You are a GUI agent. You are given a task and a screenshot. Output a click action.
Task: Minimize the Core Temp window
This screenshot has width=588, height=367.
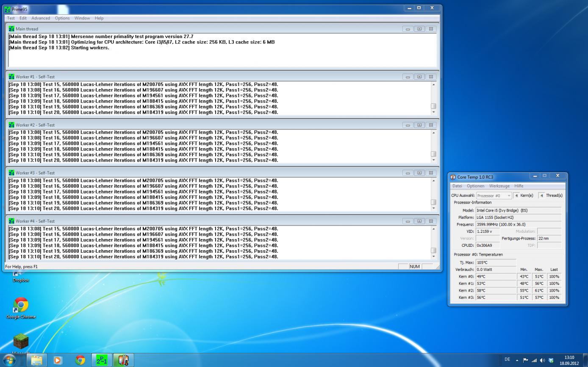pos(534,176)
